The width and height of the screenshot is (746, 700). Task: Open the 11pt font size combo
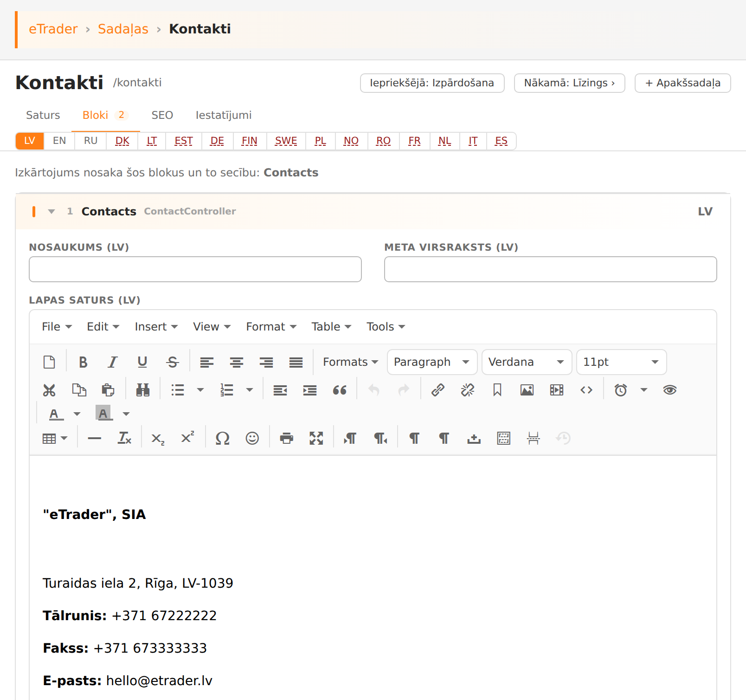621,362
